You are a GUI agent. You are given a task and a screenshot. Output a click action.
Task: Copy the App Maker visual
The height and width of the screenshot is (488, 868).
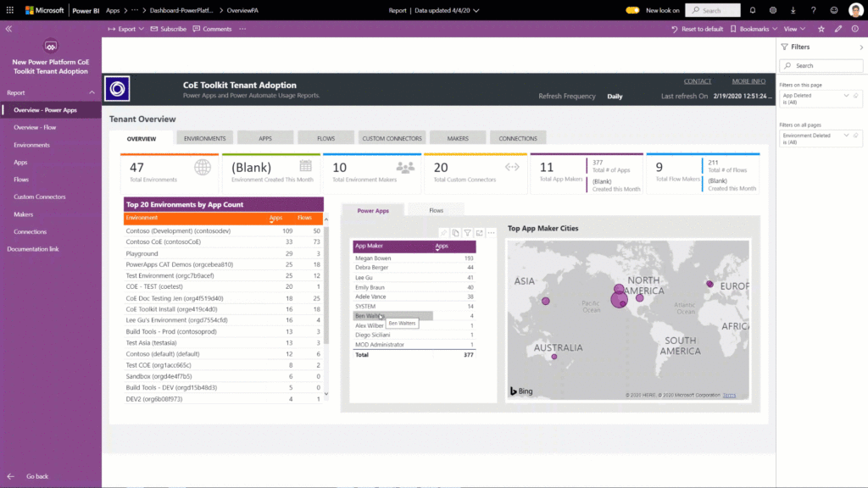[455, 233]
